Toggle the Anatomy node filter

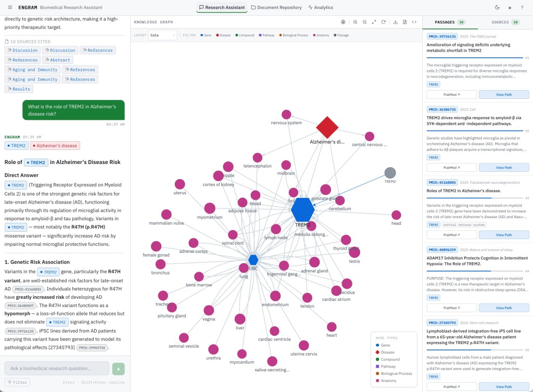tap(321, 35)
